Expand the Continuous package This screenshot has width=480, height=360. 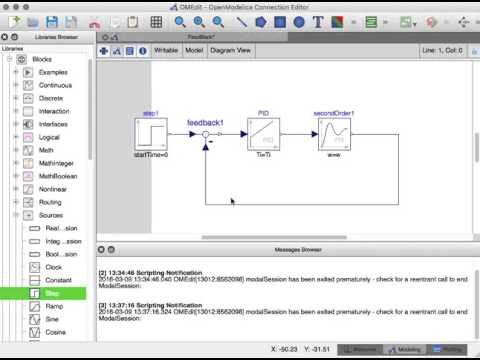tap(16, 85)
